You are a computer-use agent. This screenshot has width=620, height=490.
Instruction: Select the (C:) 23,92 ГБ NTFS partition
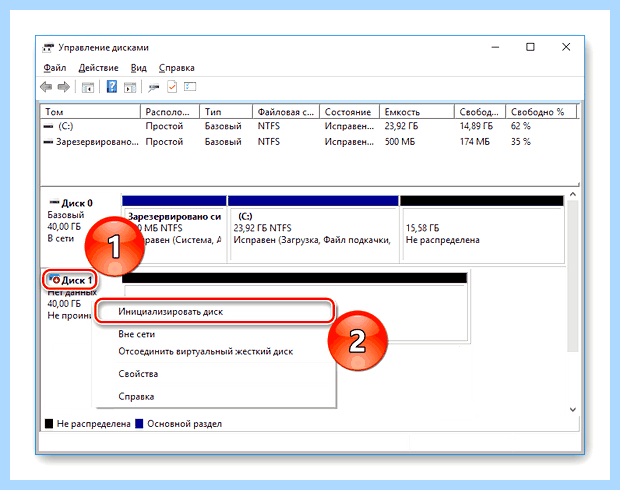pos(314,229)
